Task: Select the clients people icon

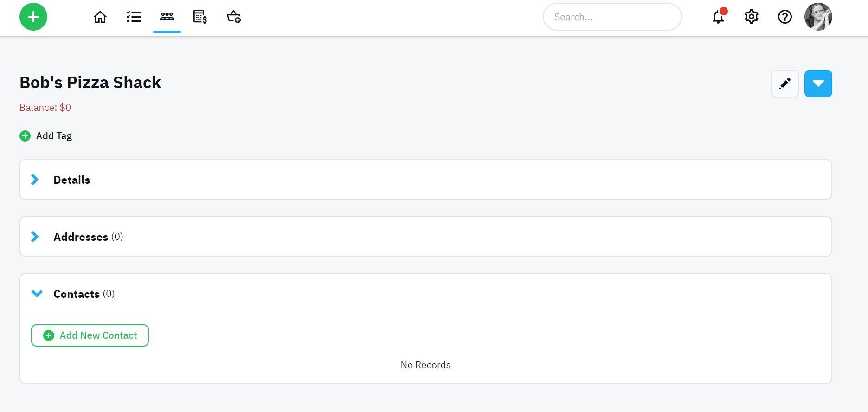Action: click(x=167, y=17)
